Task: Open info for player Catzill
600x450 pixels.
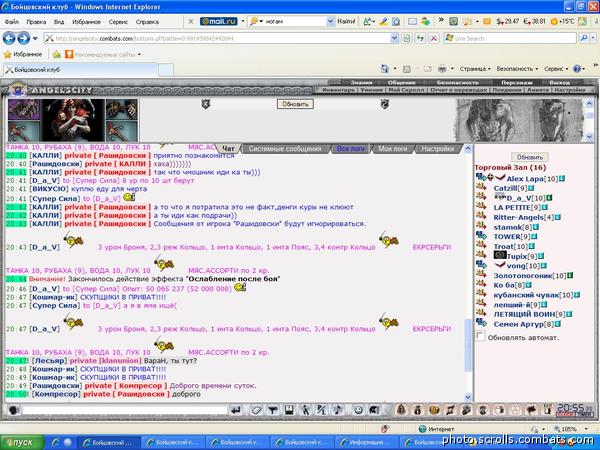Action: pyautogui.click(x=531, y=188)
